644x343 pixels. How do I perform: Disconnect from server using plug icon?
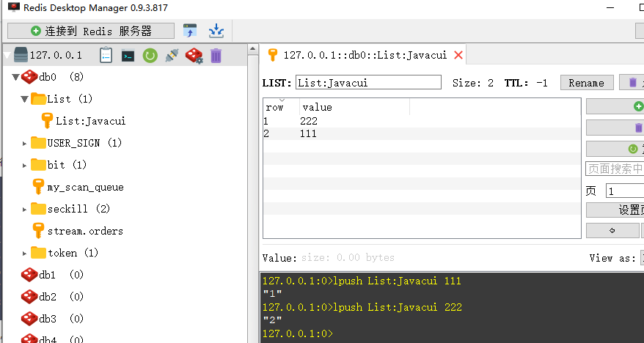pos(172,55)
